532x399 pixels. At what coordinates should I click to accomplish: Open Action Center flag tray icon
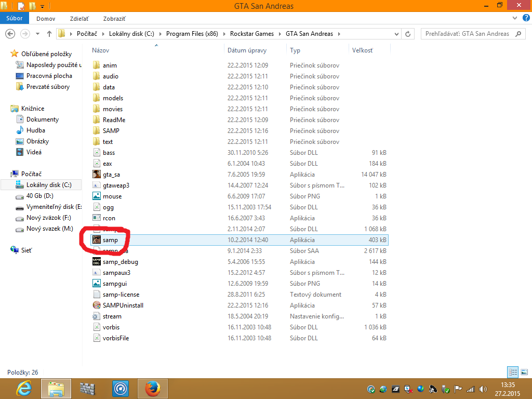(x=458, y=389)
